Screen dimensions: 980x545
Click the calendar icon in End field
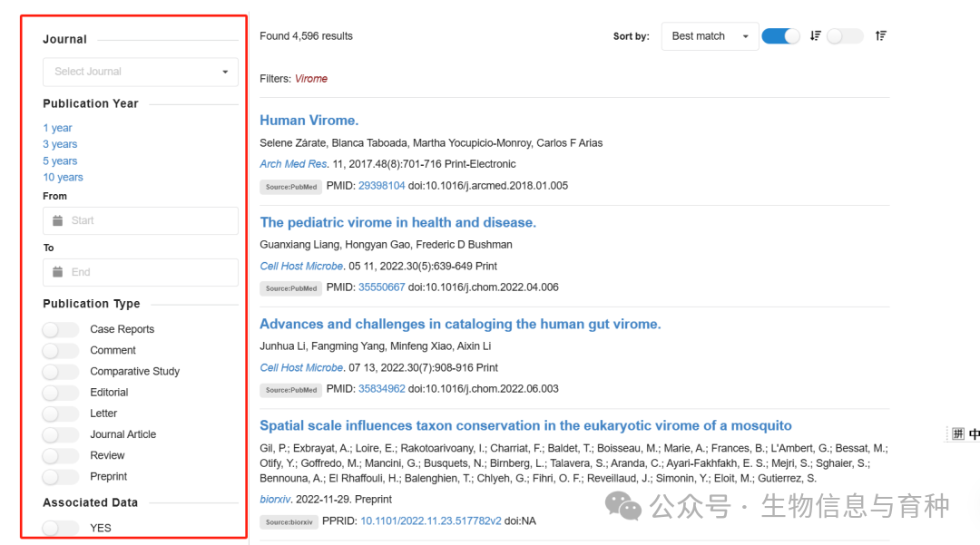pos(58,272)
